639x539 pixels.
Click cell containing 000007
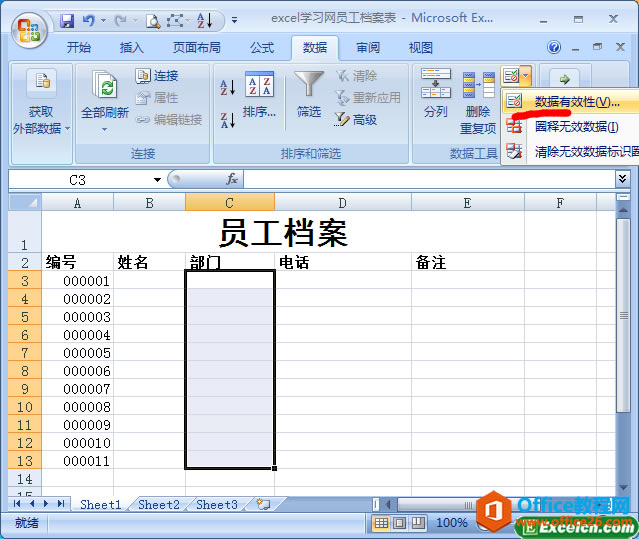77,389
